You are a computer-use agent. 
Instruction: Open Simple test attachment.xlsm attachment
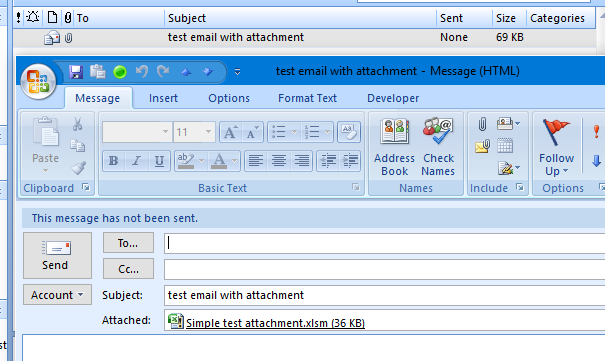pos(267,322)
